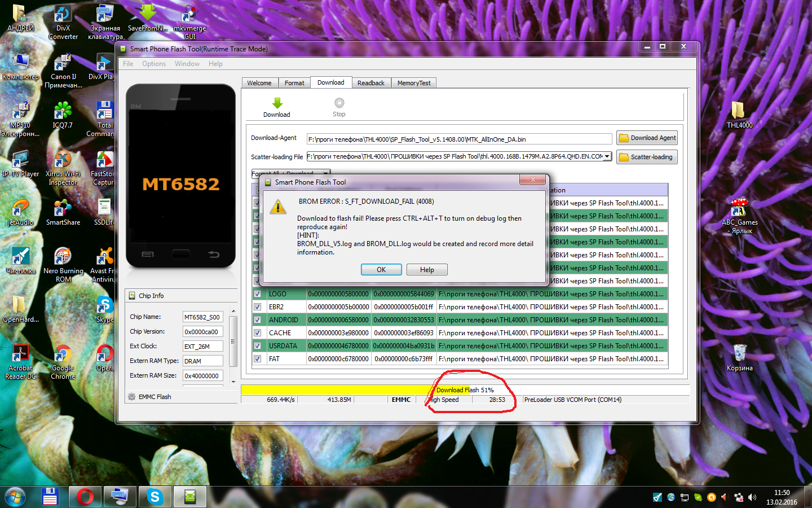
Task: Open Recycle Bin (Корзина) on desktop
Action: (x=739, y=357)
